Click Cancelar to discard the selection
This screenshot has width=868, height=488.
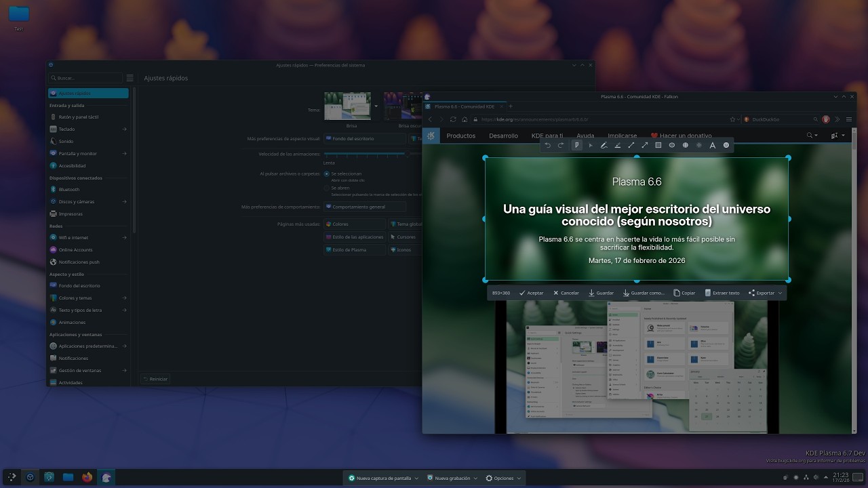(566, 293)
